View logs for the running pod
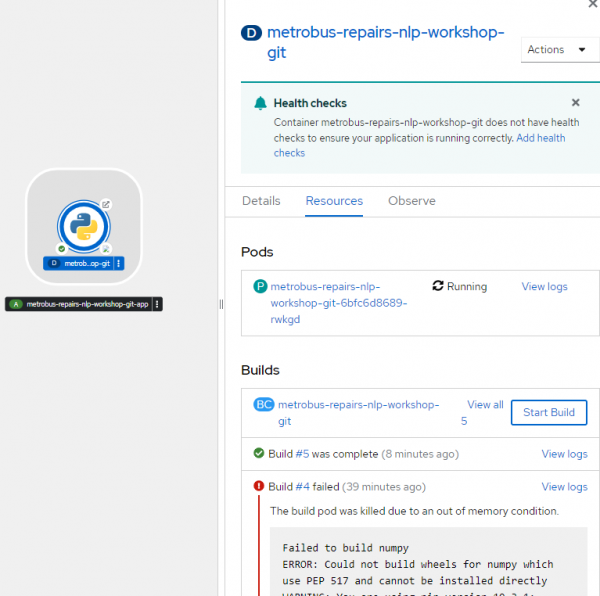 pos(544,287)
